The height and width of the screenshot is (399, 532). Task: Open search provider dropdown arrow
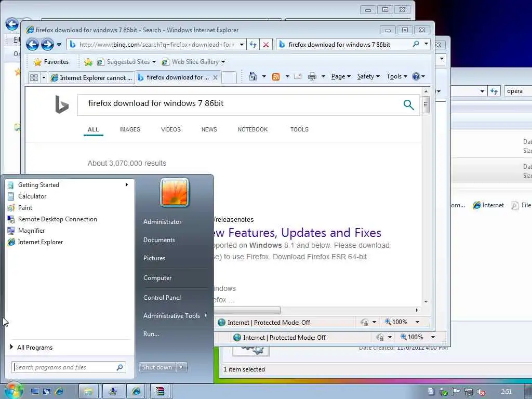[x=426, y=44]
